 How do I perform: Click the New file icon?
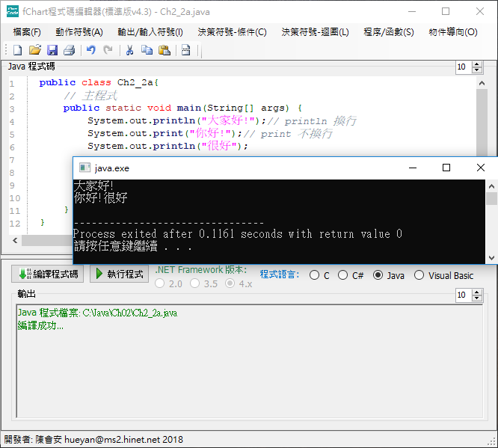[x=17, y=50]
